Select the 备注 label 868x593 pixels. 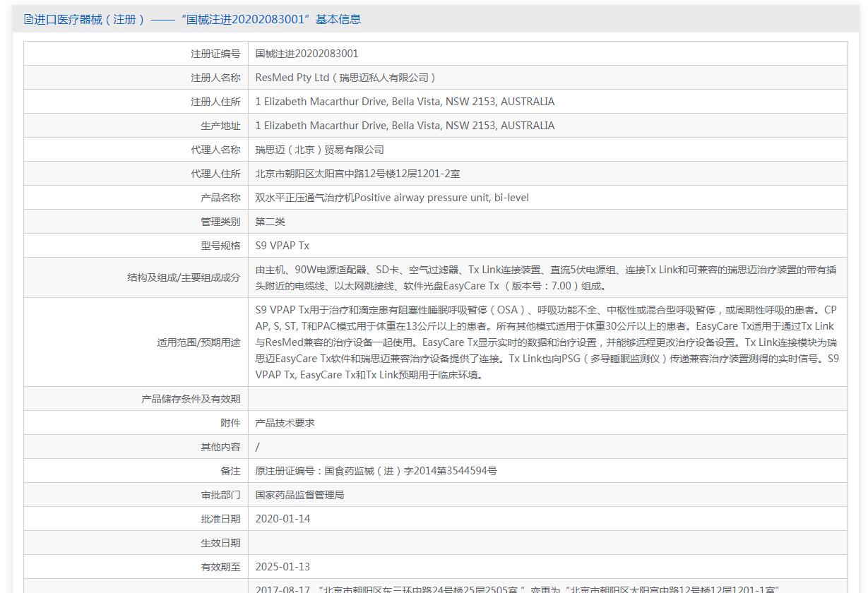click(x=230, y=471)
